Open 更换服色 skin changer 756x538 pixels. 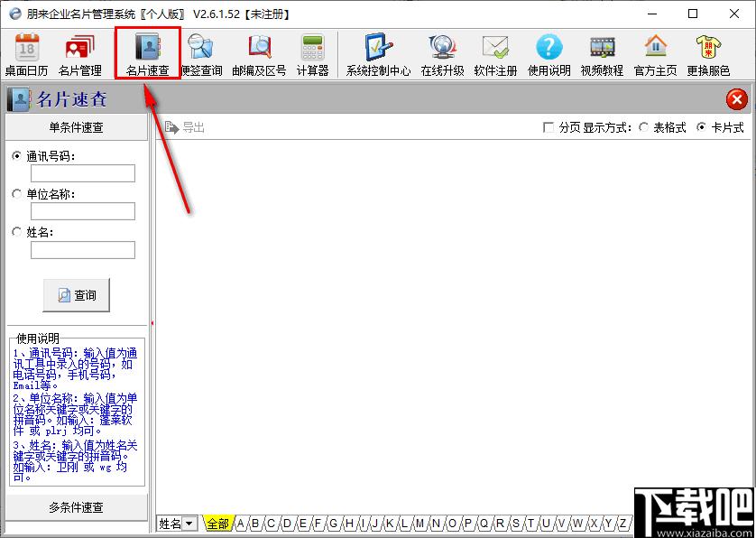click(709, 54)
